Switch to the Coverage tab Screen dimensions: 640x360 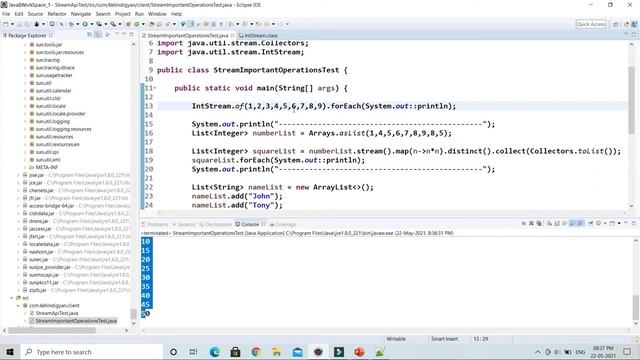pyautogui.click(x=283, y=224)
